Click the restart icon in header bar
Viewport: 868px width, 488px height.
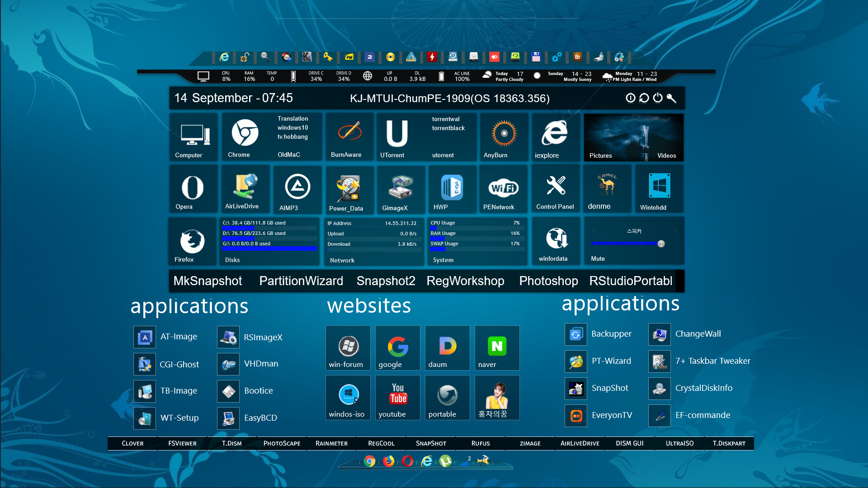pyautogui.click(x=644, y=98)
